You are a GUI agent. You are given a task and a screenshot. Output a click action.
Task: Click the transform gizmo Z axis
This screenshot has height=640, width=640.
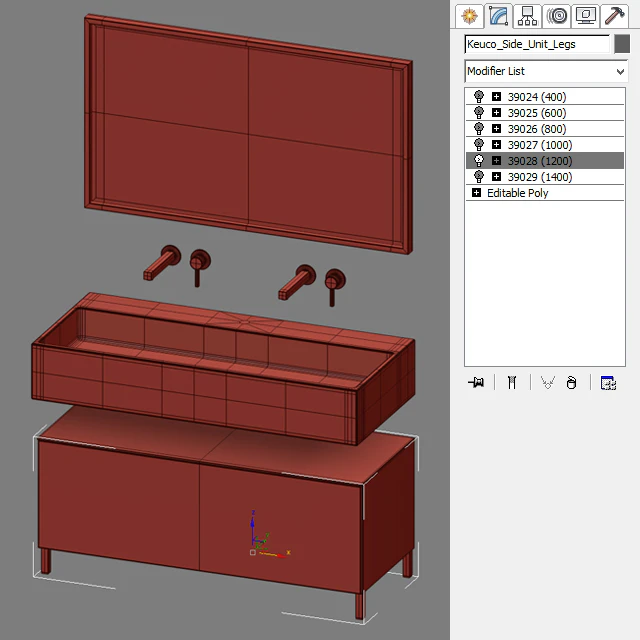pyautogui.click(x=253, y=527)
